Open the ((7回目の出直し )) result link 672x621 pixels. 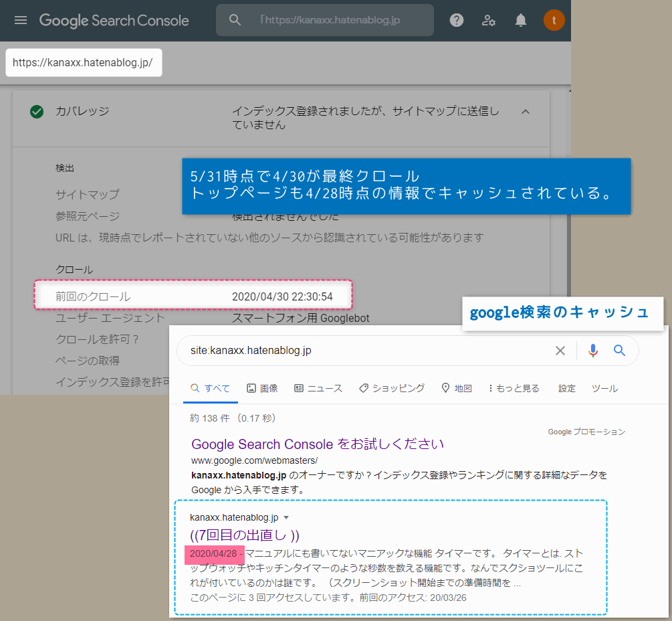(245, 535)
